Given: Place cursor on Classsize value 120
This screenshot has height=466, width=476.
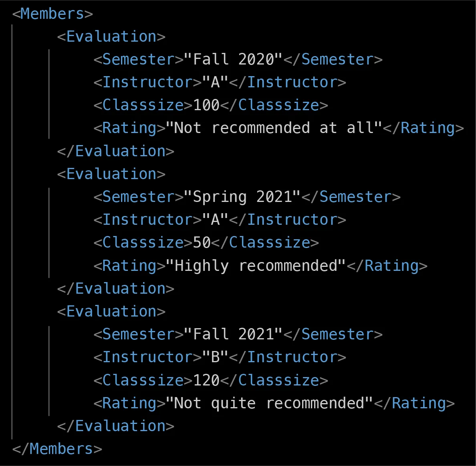Looking at the screenshot, I should pyautogui.click(x=206, y=380).
